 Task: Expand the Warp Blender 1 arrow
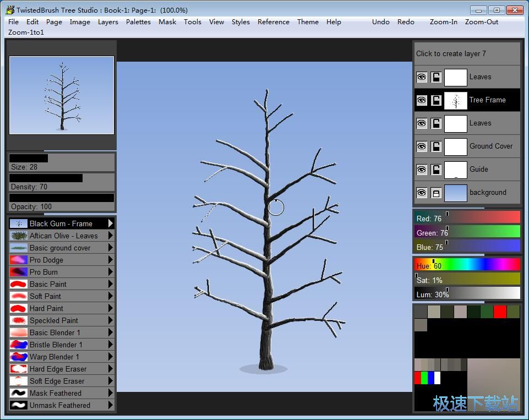click(111, 357)
